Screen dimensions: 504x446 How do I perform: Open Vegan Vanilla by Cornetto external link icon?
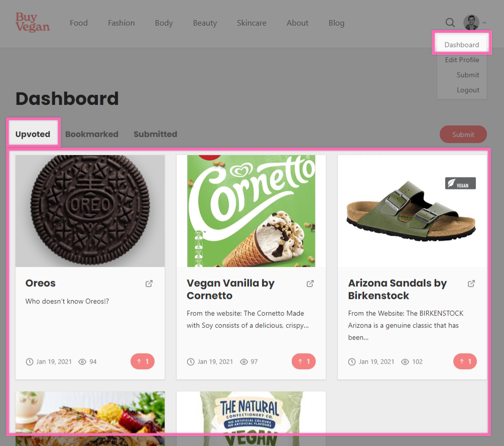pos(310,283)
